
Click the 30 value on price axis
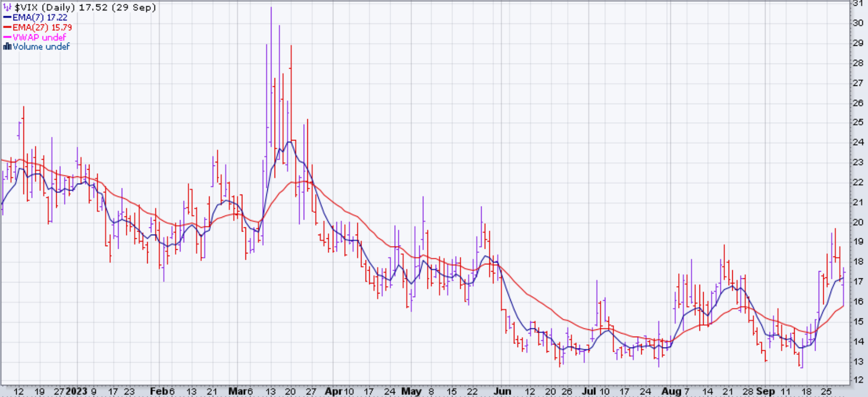coord(858,23)
